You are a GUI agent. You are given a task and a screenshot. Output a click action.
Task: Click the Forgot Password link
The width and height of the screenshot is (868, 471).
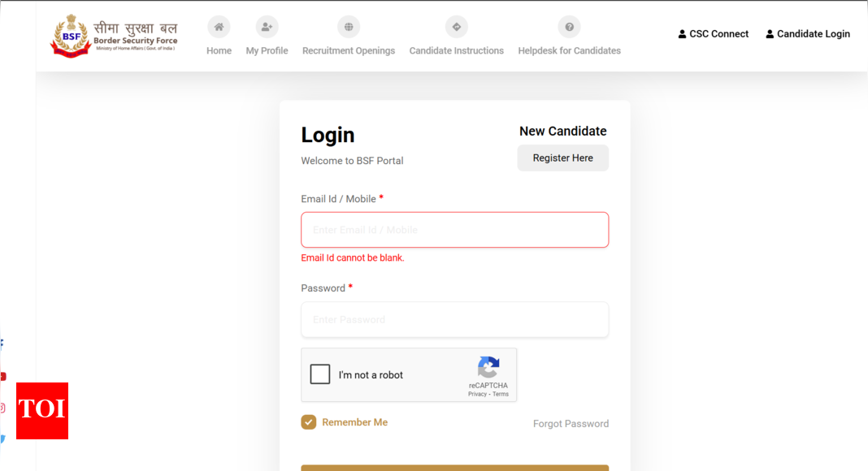pyautogui.click(x=571, y=424)
